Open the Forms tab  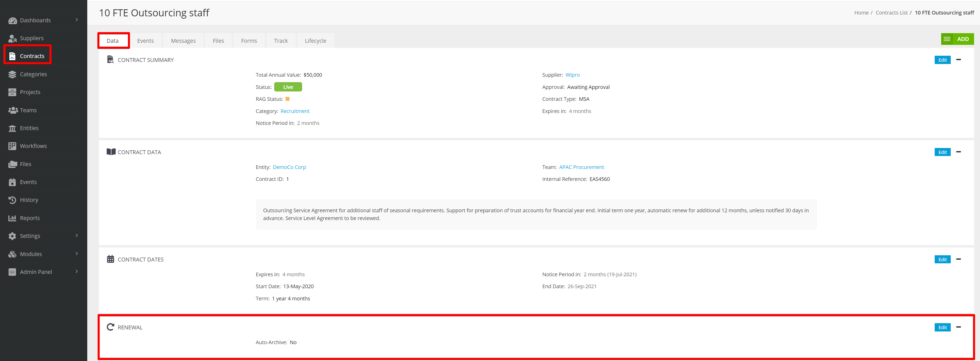tap(249, 41)
